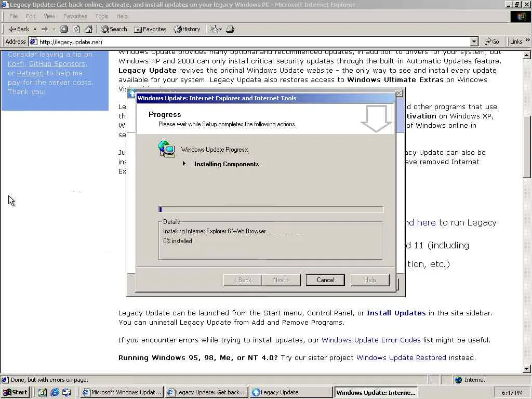The height and width of the screenshot is (399, 532).
Task: Open the History toolbar button
Action: [187, 29]
